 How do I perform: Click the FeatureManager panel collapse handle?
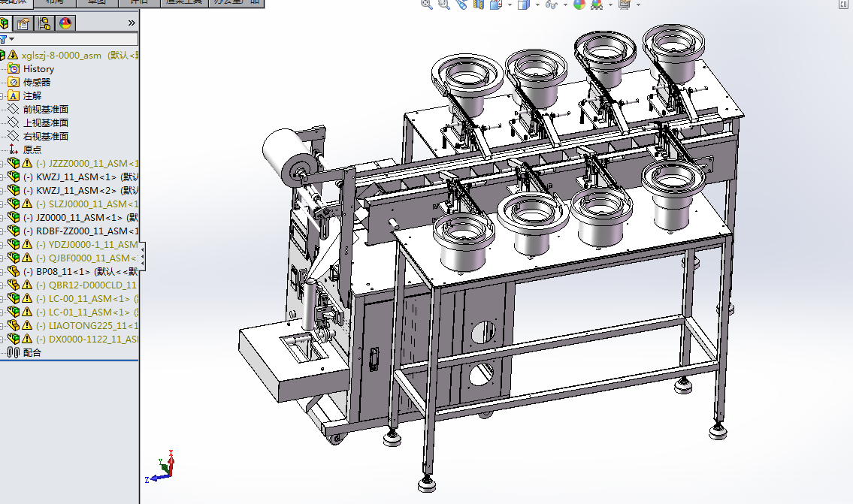point(142,257)
